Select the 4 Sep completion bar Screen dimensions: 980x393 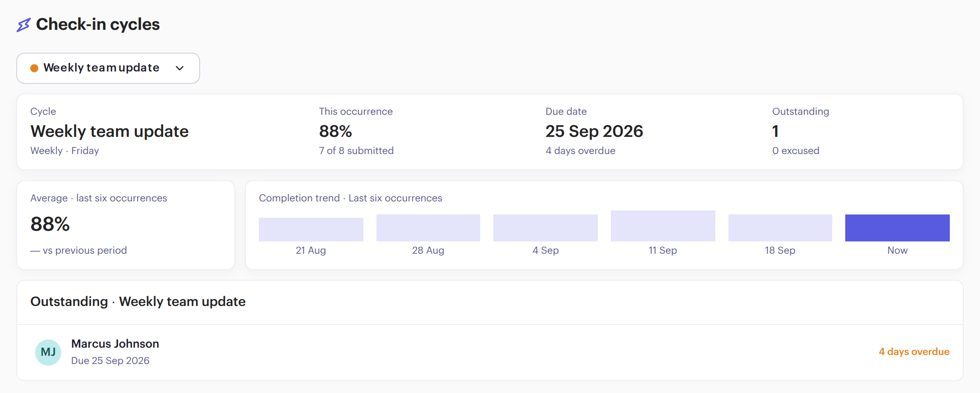[546, 228]
